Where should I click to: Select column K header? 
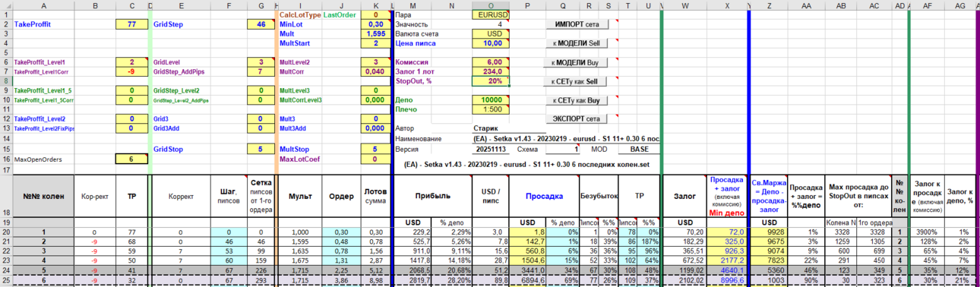pyautogui.click(x=375, y=5)
